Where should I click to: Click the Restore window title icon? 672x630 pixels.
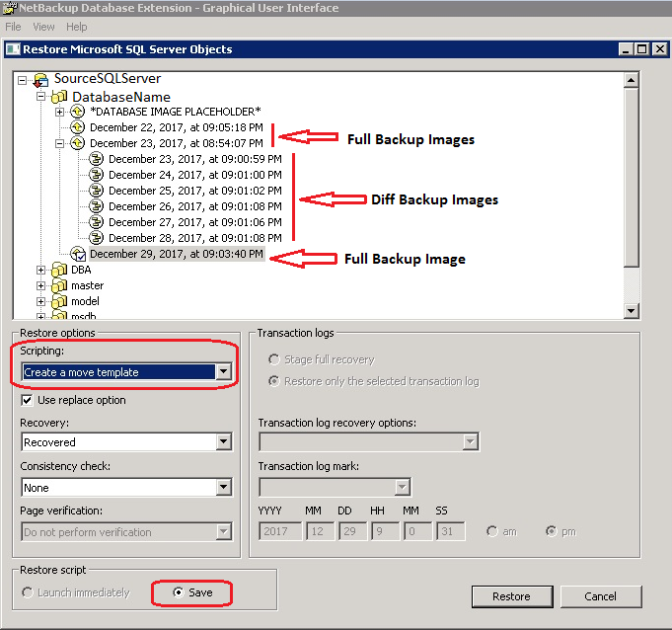[x=13, y=49]
